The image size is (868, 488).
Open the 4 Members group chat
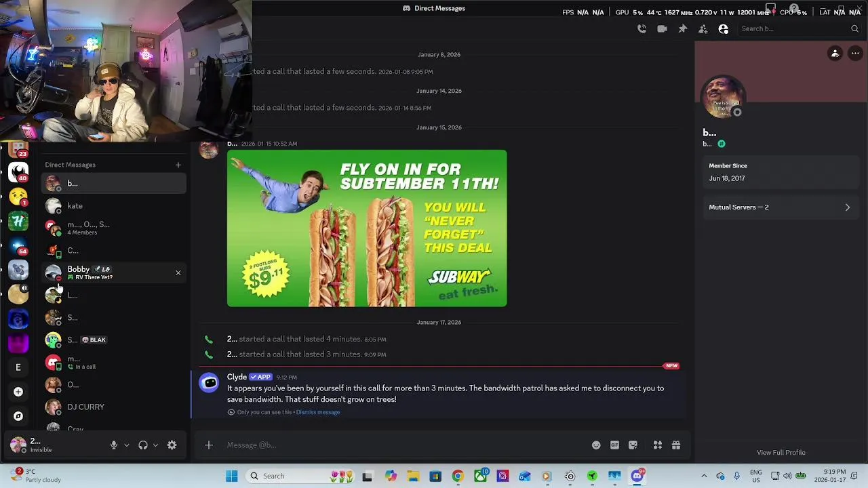tap(113, 228)
